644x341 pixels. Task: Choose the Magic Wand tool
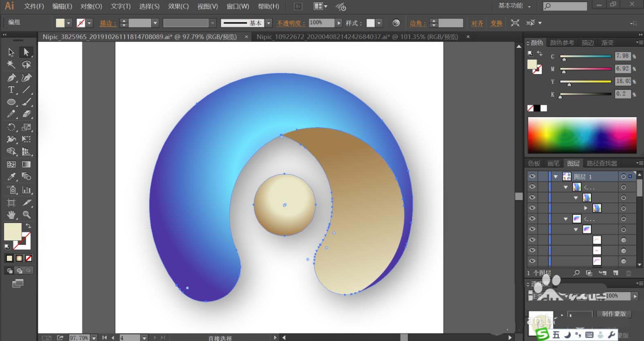[11, 65]
